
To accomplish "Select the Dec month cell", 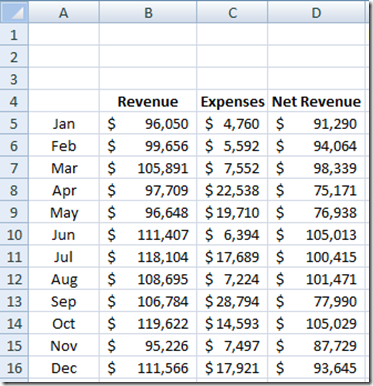I will click(64, 368).
